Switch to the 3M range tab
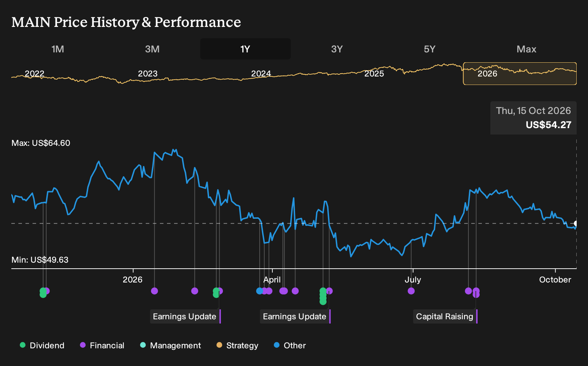This screenshot has width=588, height=366. [x=152, y=49]
